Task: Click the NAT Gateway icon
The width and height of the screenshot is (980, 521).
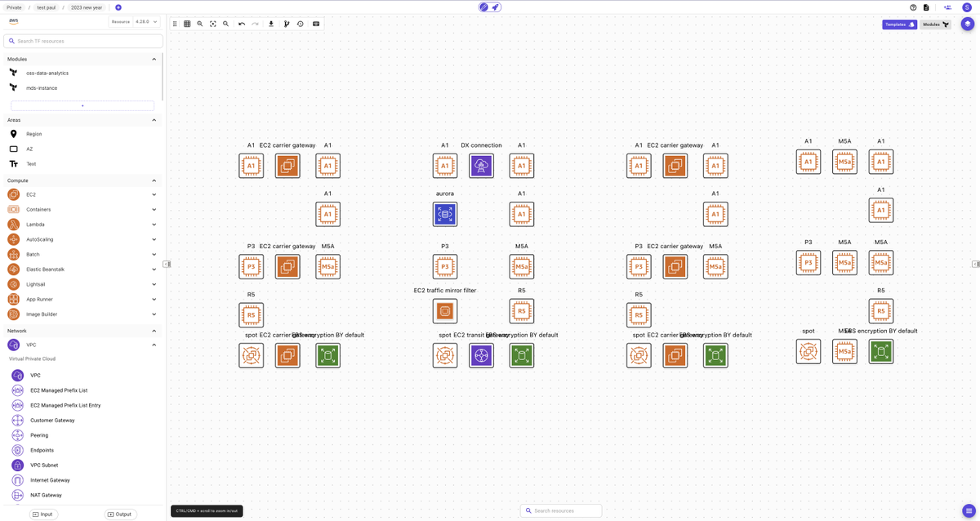Action: 18,495
